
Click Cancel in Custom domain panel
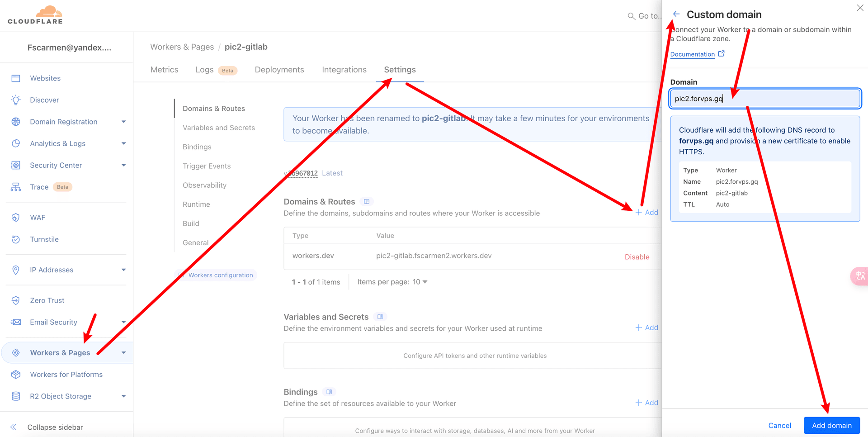[x=779, y=425]
